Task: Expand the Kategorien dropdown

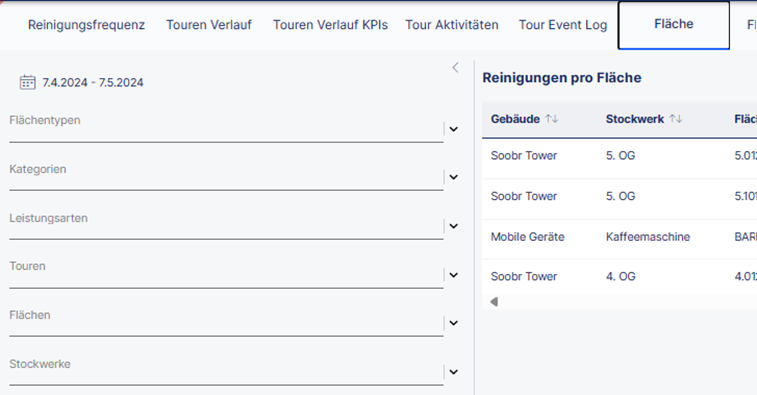Action: (453, 177)
